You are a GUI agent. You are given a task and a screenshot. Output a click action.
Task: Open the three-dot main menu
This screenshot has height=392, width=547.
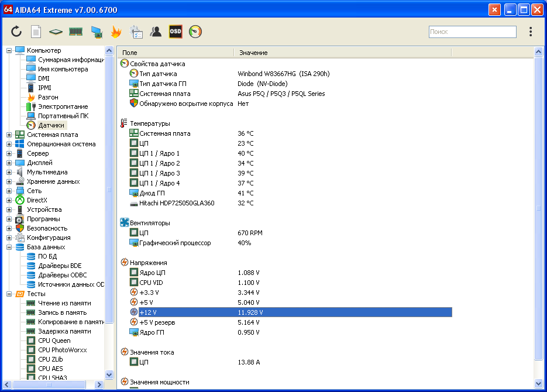point(530,32)
